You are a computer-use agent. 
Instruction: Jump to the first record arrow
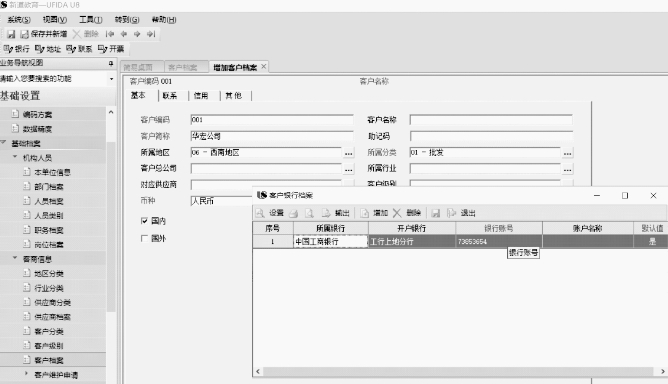(110, 34)
